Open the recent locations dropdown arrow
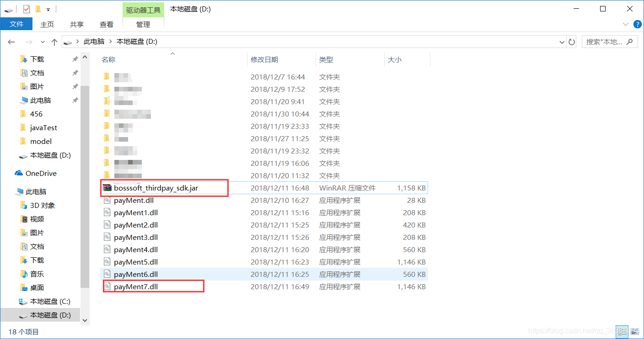This screenshot has height=339, width=644. [x=43, y=42]
